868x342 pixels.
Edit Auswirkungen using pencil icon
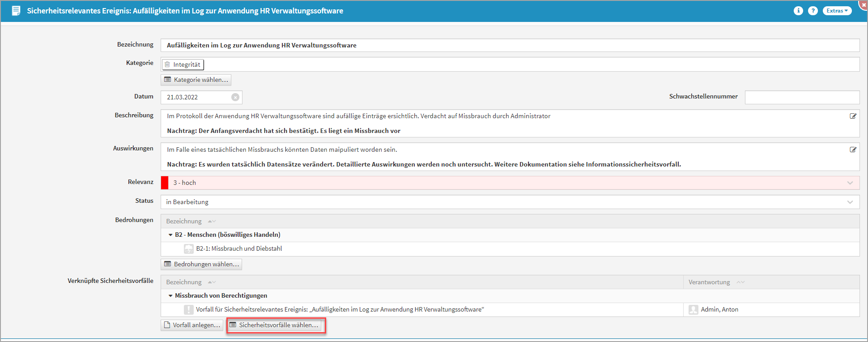[x=853, y=150]
